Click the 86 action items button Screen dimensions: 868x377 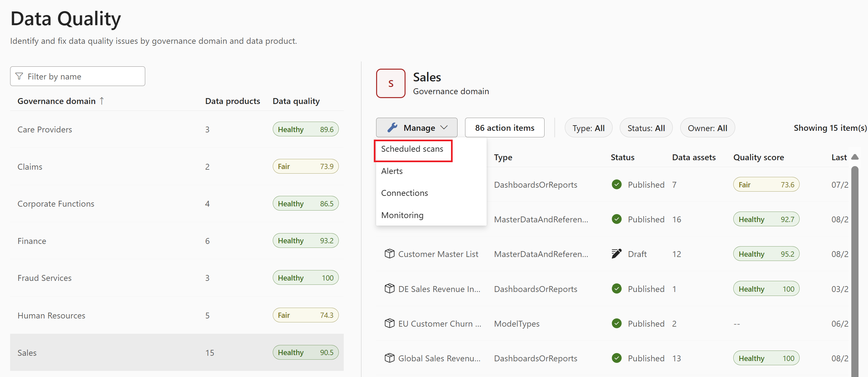click(x=504, y=128)
